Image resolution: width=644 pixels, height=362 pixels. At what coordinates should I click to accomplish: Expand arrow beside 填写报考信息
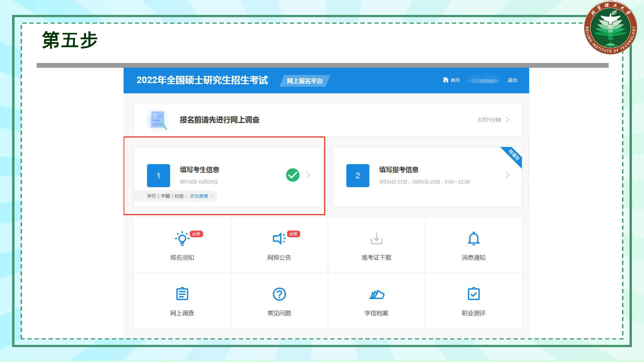(507, 175)
